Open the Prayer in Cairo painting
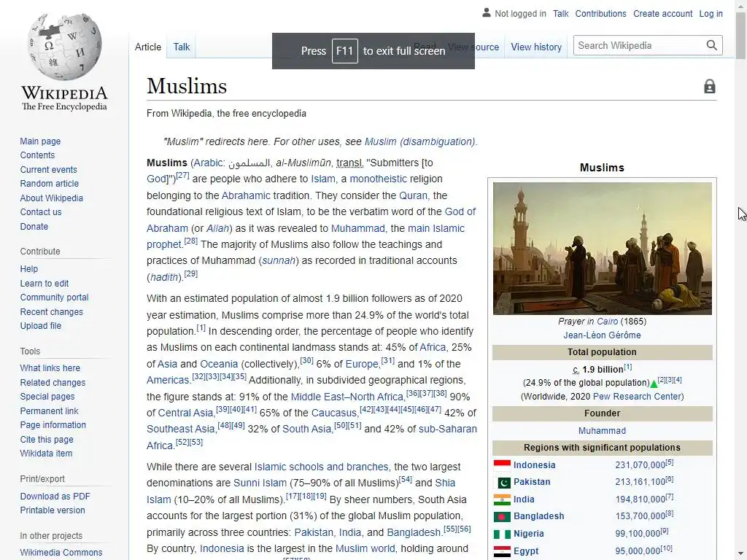 coord(602,248)
